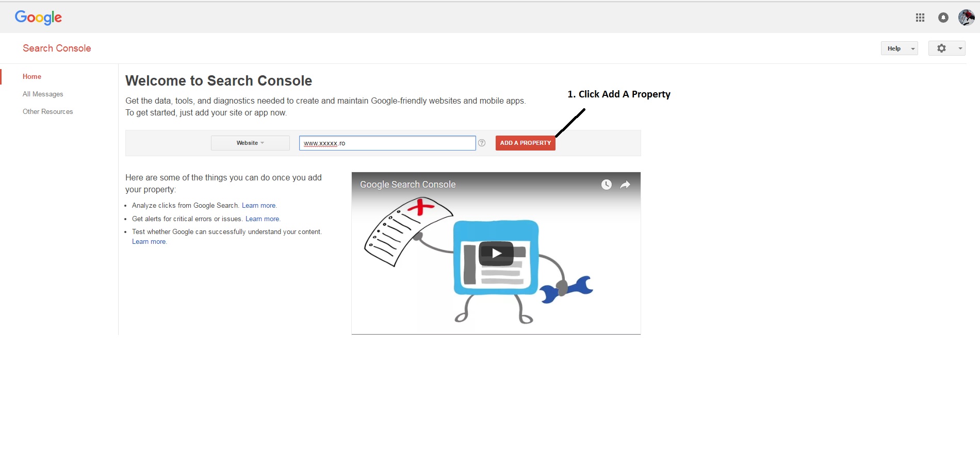Click the Search Console title link
The image size is (980, 465).
pyautogui.click(x=57, y=48)
